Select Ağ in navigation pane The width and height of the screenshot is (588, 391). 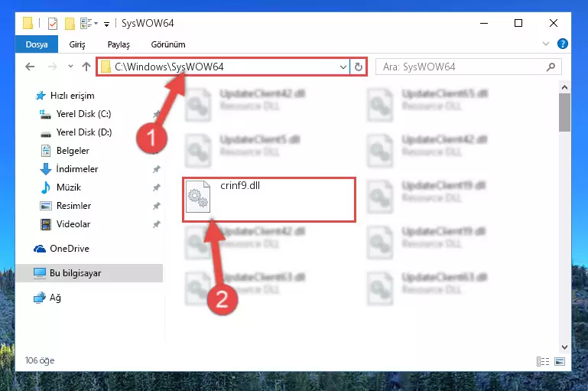55,298
